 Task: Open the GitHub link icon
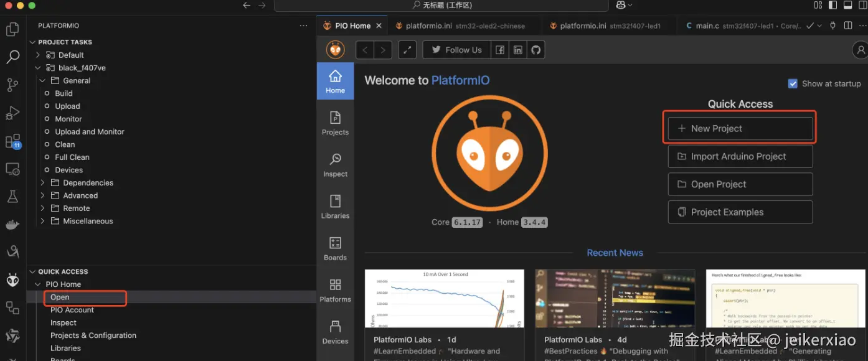(x=536, y=50)
